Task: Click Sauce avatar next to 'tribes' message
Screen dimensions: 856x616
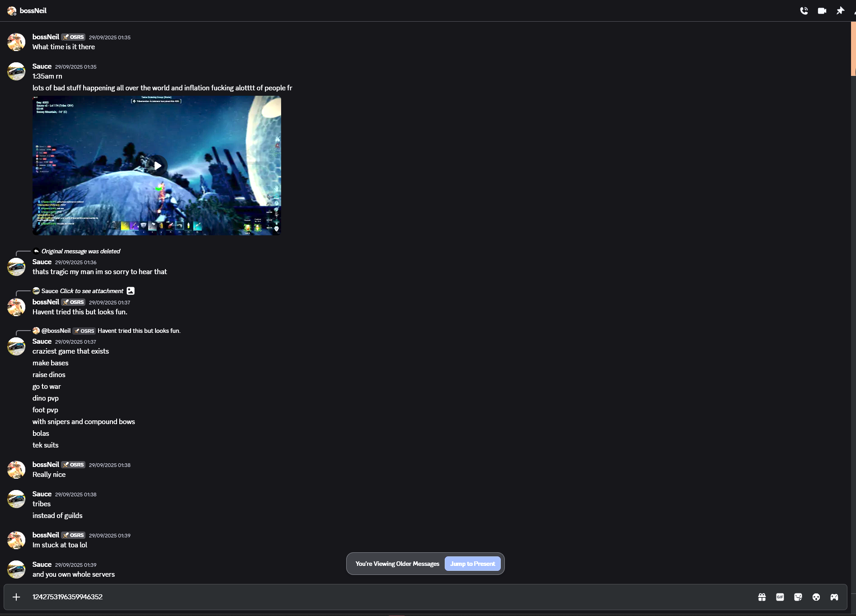Action: [x=16, y=499]
